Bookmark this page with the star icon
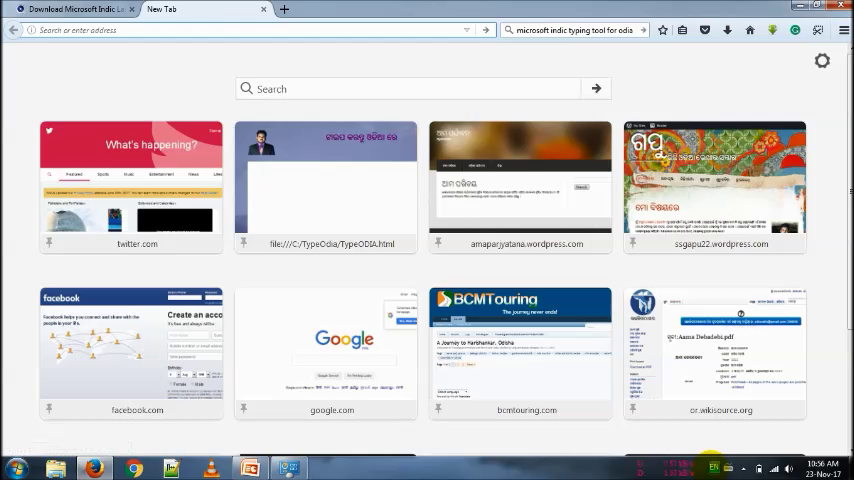Screen dimensions: 854x480 [x=663, y=30]
